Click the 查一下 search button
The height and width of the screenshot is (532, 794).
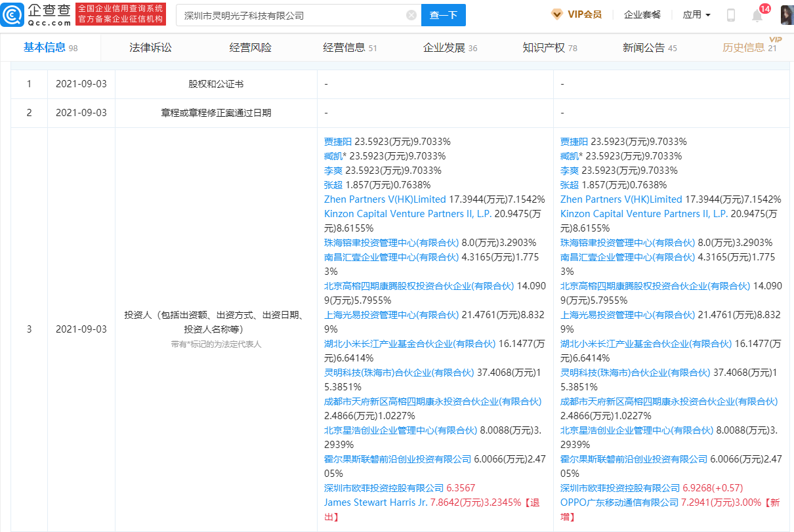coord(442,15)
